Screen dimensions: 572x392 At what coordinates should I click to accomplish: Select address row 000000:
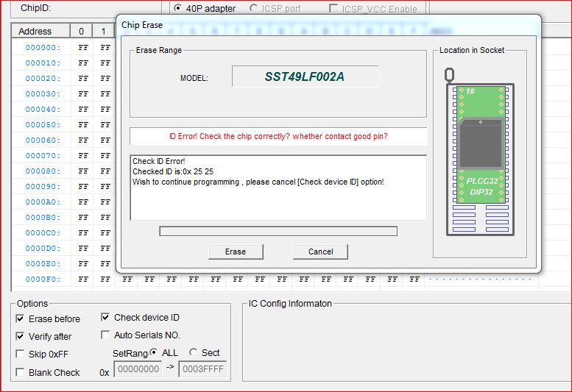(43, 47)
